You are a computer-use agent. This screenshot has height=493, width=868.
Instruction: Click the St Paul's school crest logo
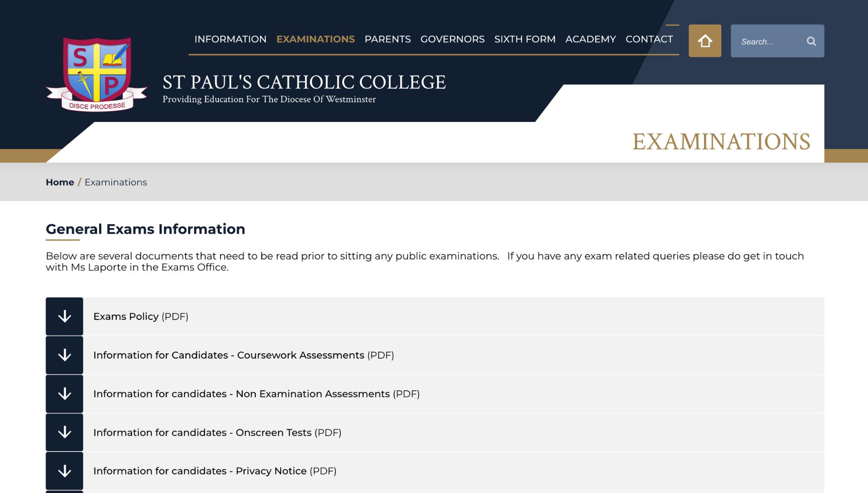click(x=96, y=74)
